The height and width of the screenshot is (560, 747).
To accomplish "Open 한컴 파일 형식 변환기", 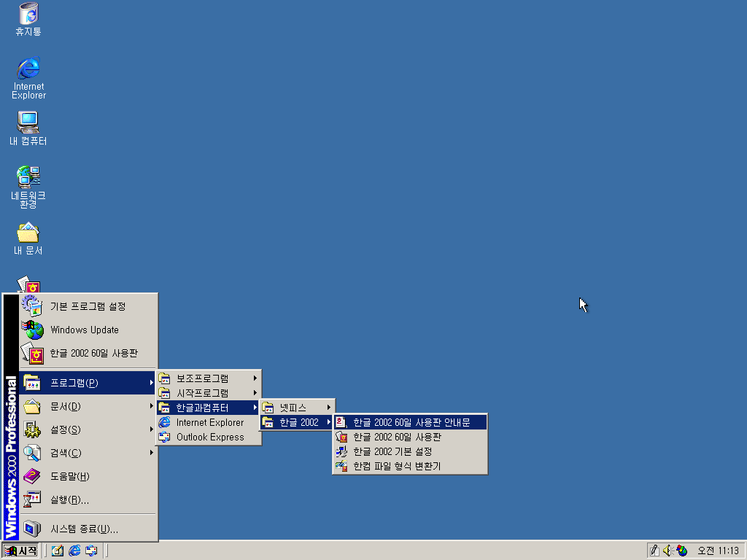I will pyautogui.click(x=410, y=466).
